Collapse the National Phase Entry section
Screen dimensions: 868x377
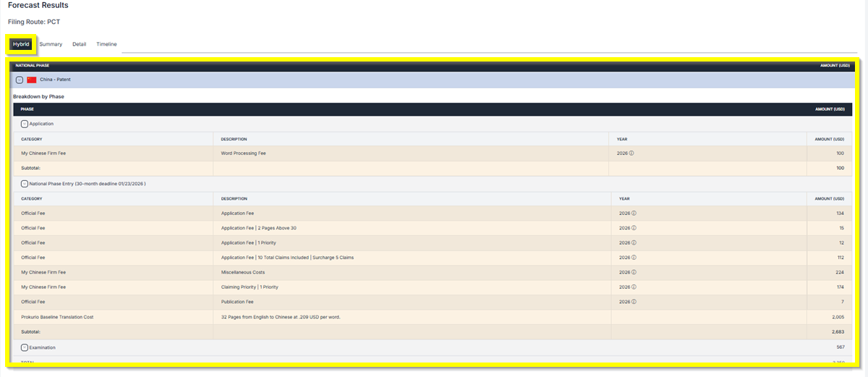(x=25, y=184)
